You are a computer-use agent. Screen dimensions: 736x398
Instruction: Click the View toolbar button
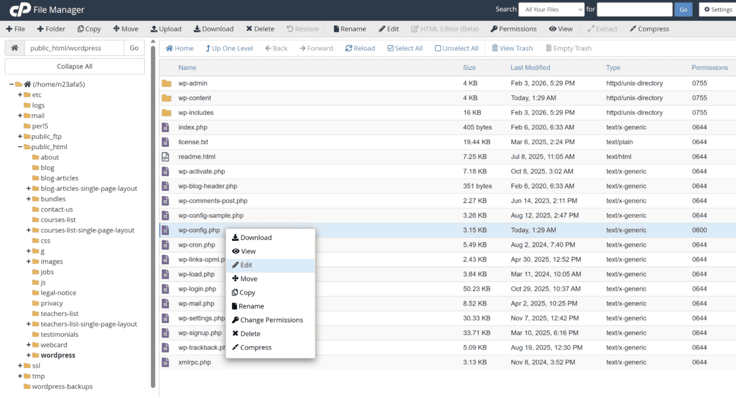click(561, 29)
